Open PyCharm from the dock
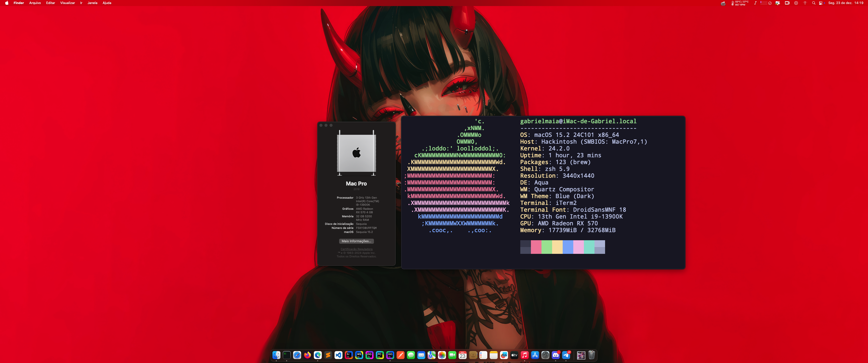 tap(380, 355)
